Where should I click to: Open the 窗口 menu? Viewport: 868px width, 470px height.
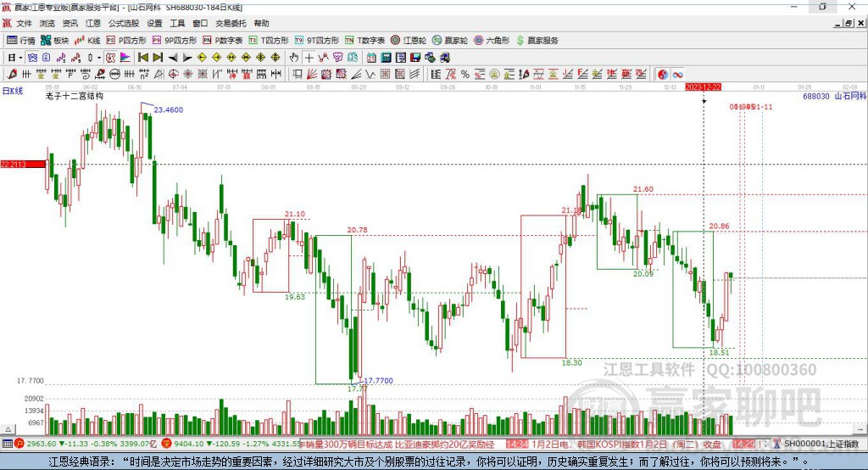[200, 23]
